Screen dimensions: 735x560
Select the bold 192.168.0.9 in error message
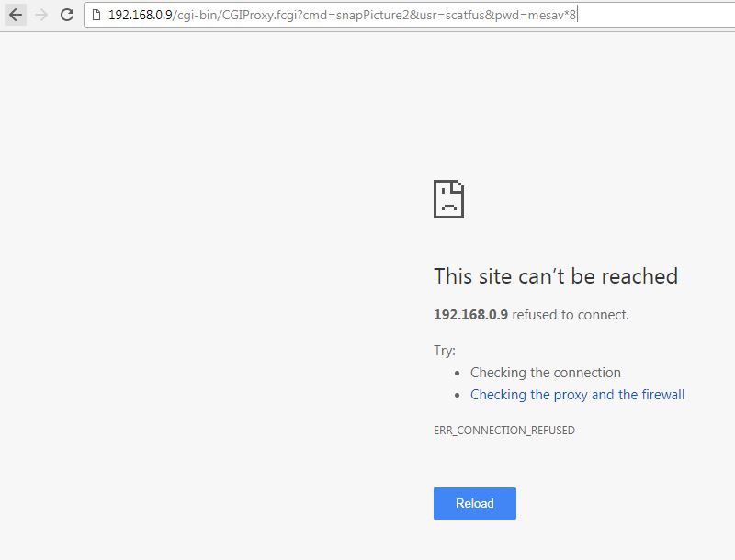pyautogui.click(x=470, y=315)
